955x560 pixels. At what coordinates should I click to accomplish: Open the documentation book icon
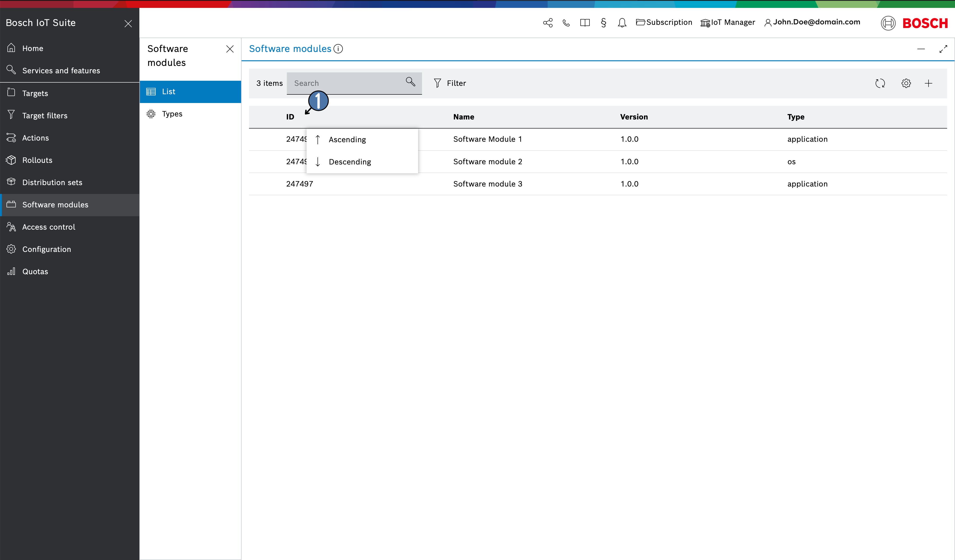coord(585,23)
